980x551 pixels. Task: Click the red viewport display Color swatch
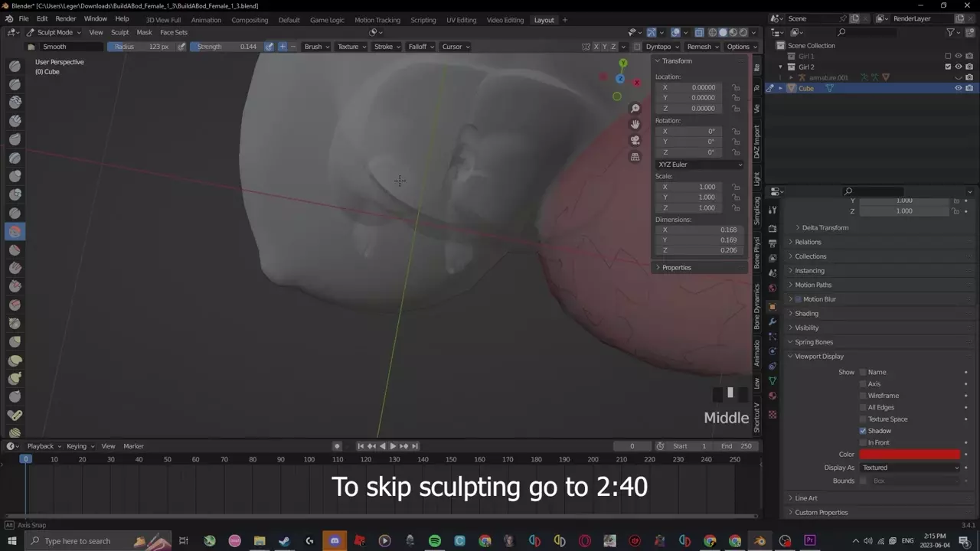click(x=910, y=455)
